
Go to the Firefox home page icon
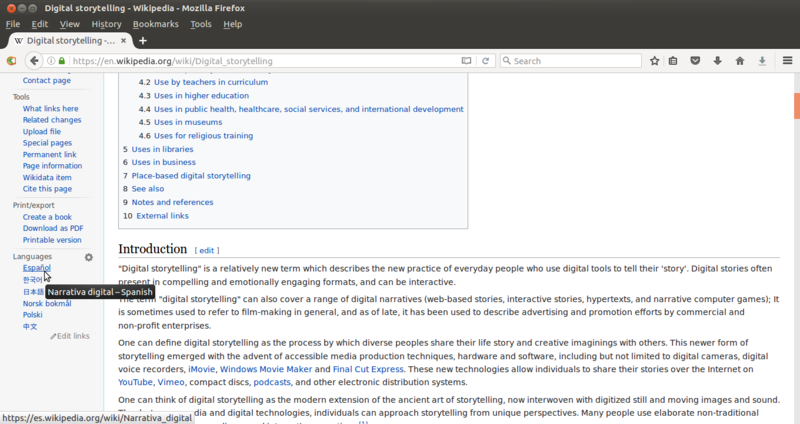pos(740,61)
